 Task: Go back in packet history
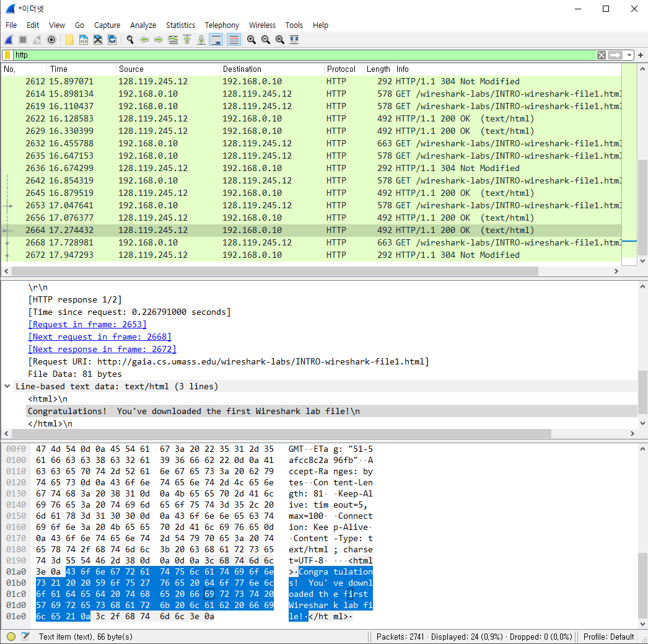point(144,40)
